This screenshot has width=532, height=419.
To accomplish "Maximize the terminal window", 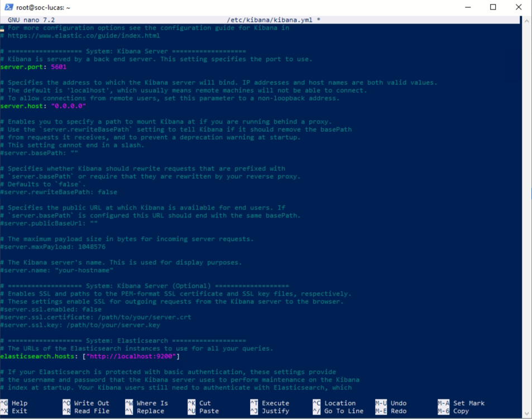I will pyautogui.click(x=493, y=7).
